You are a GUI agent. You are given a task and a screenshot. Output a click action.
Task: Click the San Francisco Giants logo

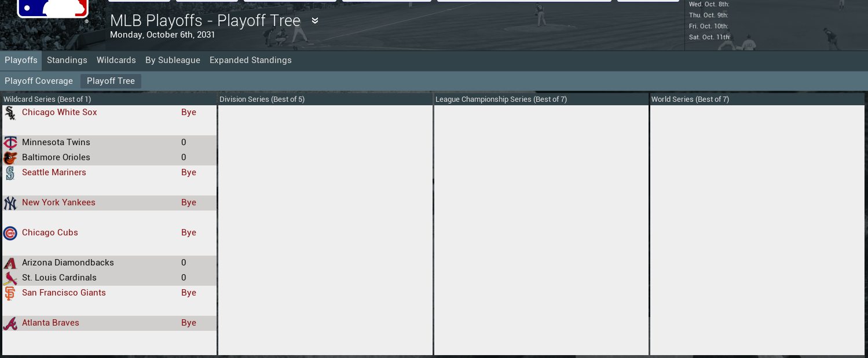10,293
